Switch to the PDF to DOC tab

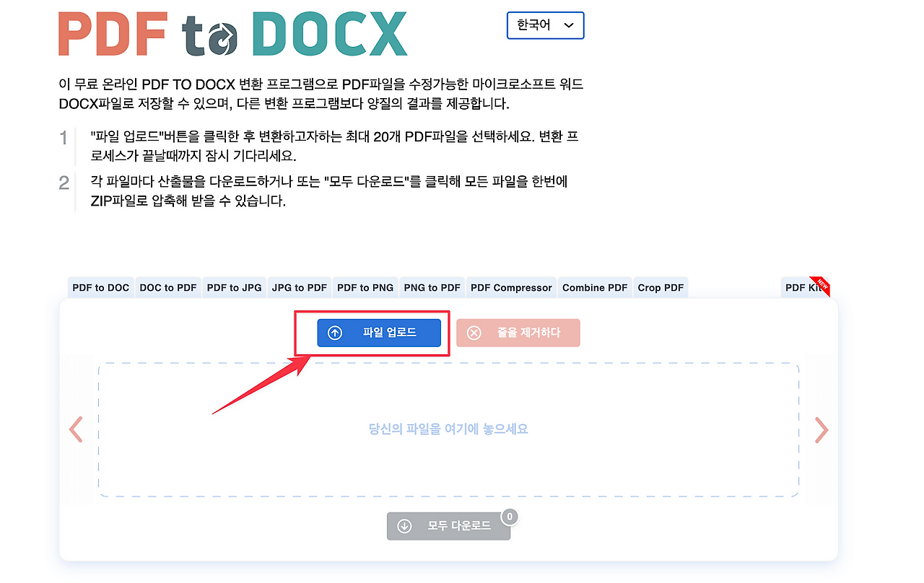click(x=101, y=287)
